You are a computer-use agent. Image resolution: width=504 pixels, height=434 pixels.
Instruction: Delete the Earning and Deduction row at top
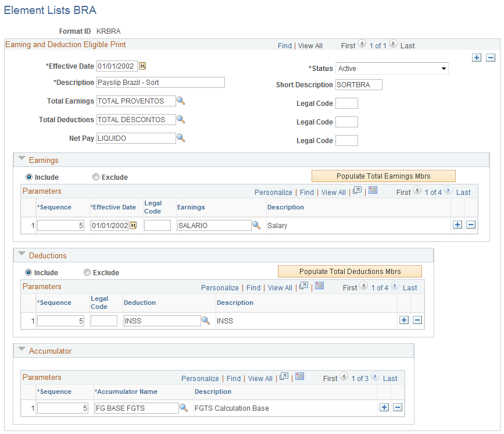tap(491, 58)
